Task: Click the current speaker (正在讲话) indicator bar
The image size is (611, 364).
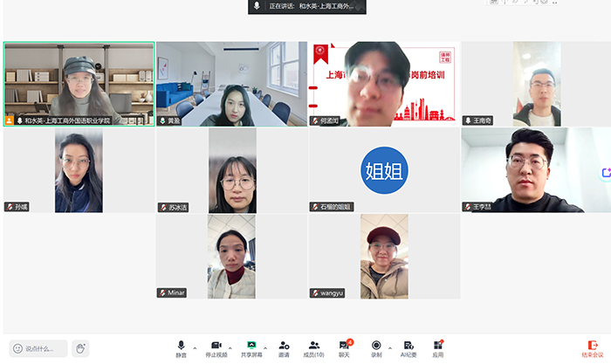Action: pos(306,6)
